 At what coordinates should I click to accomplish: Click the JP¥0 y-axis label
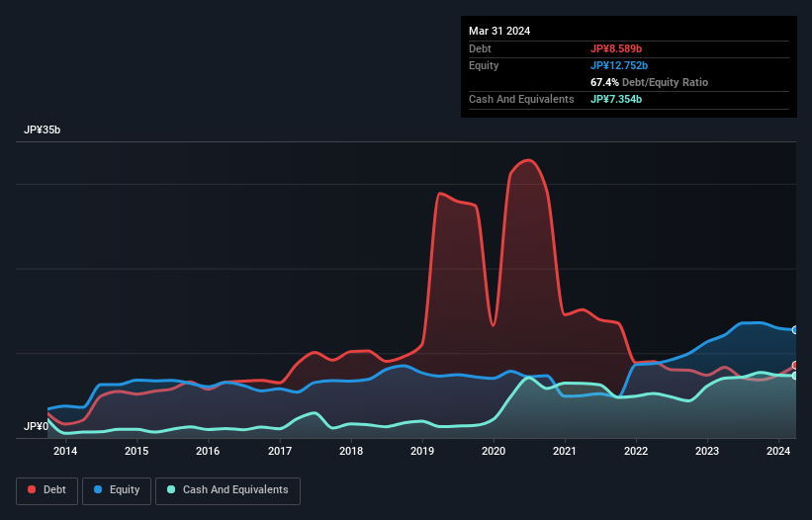pos(36,426)
